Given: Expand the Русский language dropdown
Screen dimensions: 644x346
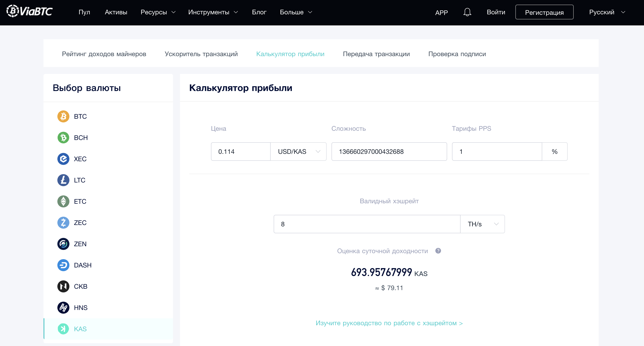Looking at the screenshot, I should (607, 12).
